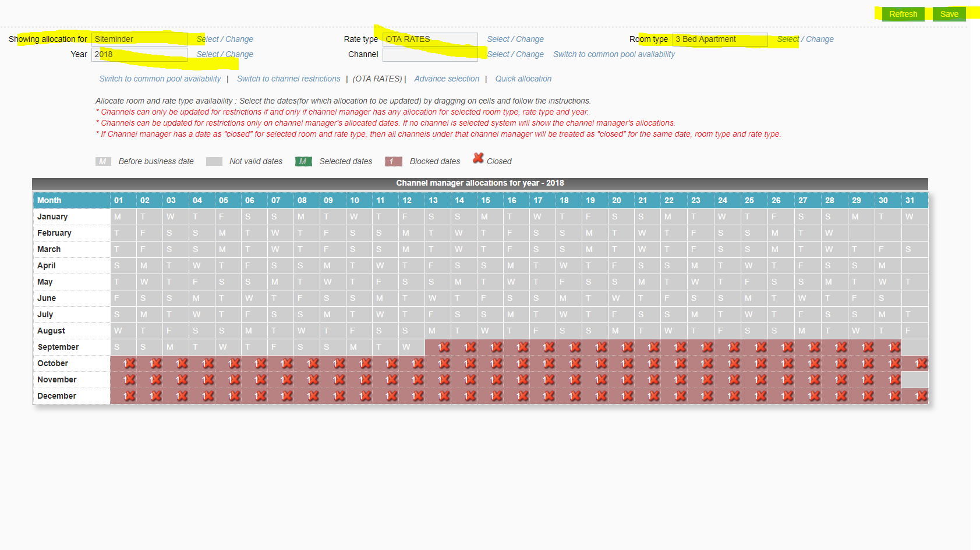
Task: Click the Refresh button
Action: pyautogui.click(x=903, y=14)
